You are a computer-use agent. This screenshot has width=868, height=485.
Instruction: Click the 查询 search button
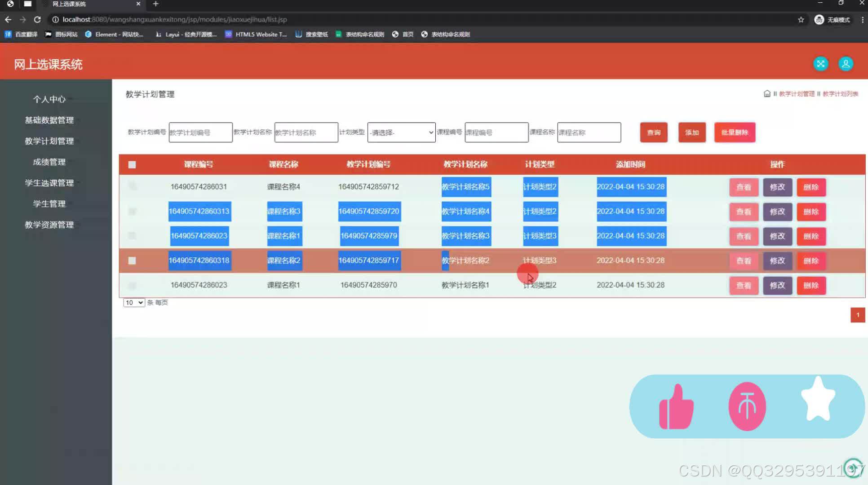[x=654, y=132]
